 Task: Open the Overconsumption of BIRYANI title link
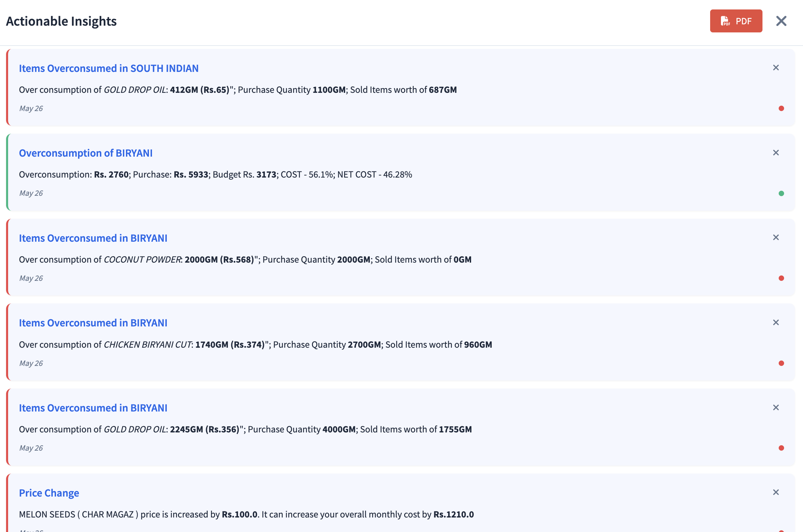coord(85,153)
